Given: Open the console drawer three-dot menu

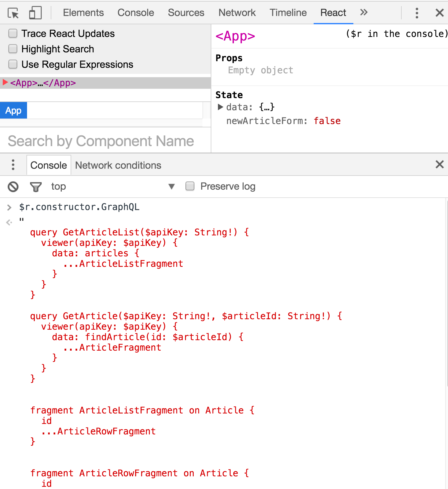Looking at the screenshot, I should [x=13, y=165].
